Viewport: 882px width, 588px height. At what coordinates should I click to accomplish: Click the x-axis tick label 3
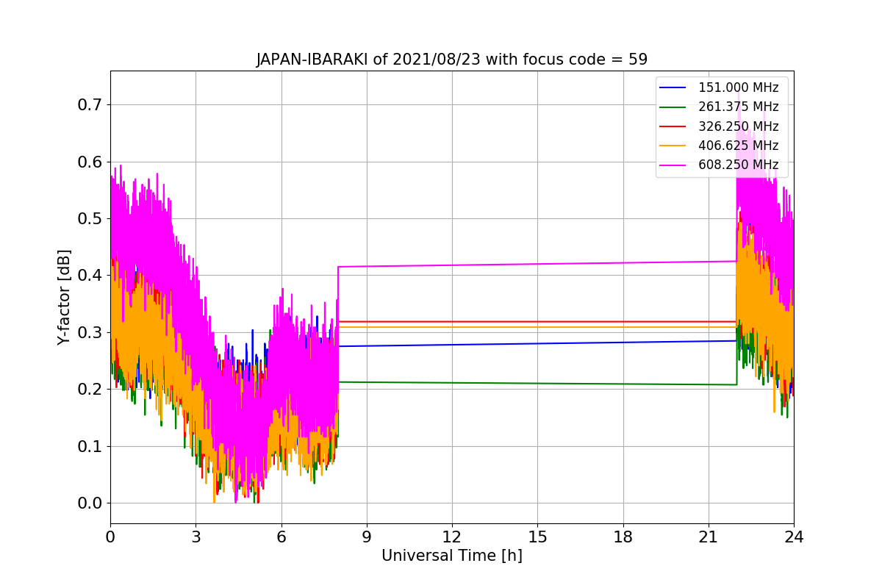[x=196, y=537]
